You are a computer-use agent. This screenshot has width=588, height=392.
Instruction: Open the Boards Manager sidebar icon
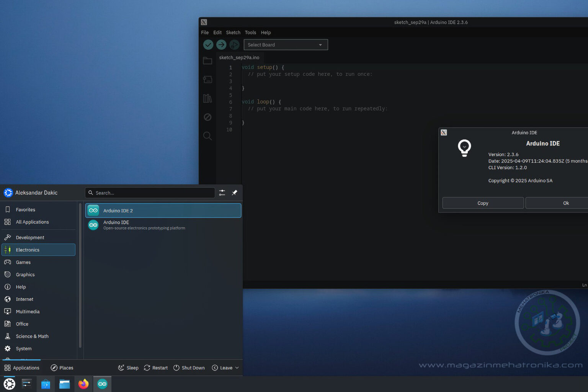click(x=207, y=80)
